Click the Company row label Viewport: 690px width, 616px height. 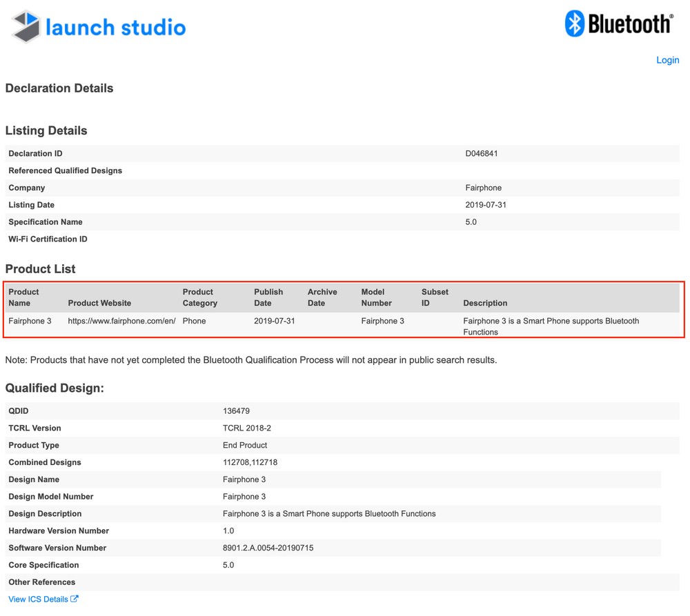point(27,188)
